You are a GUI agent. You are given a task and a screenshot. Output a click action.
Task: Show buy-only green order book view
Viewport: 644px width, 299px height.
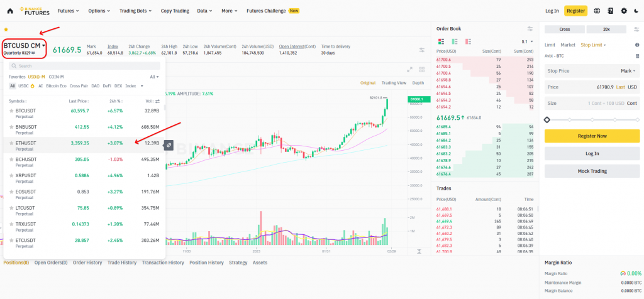pyautogui.click(x=455, y=41)
